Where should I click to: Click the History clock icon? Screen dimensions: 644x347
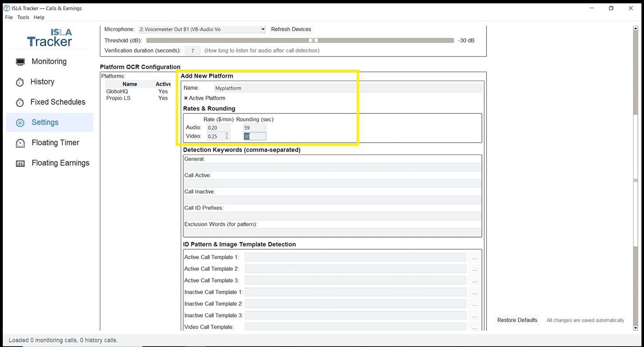[x=20, y=82]
